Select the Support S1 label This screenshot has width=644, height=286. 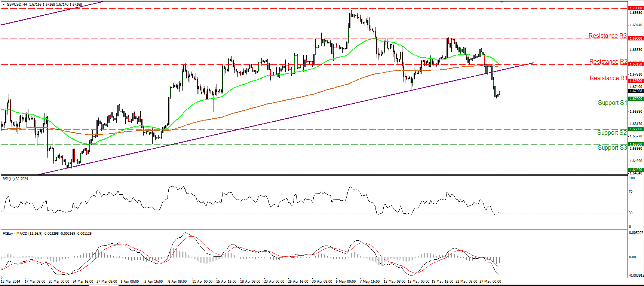(x=612, y=103)
